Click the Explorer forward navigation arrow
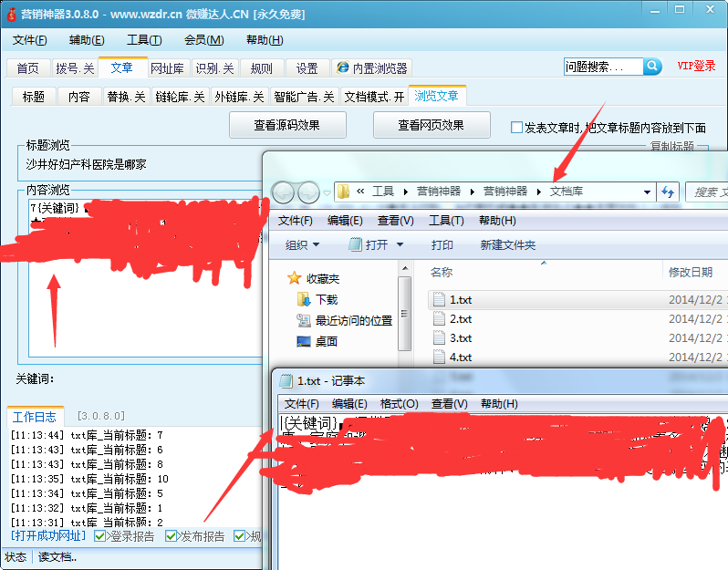 pos(308,192)
